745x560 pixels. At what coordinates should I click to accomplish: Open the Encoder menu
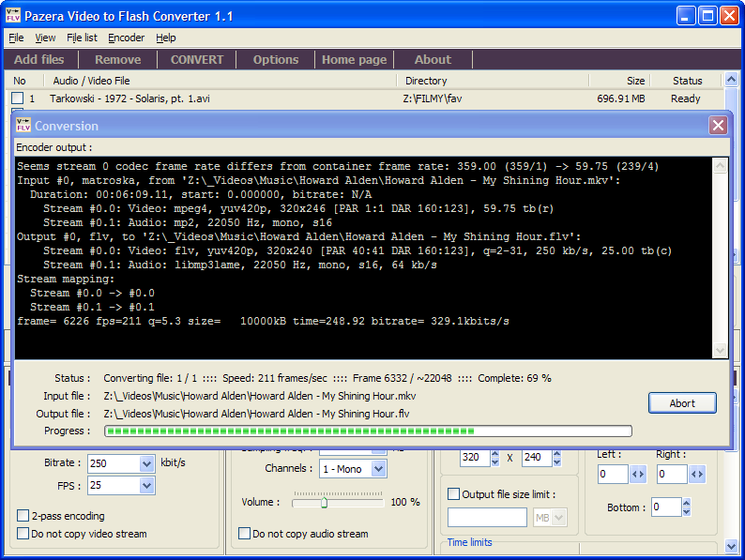tap(126, 38)
